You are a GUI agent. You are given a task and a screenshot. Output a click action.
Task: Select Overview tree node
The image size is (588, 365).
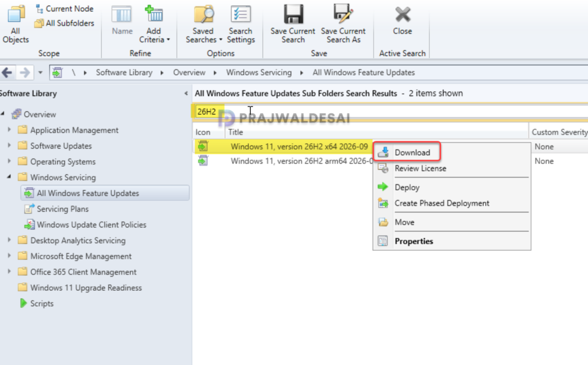[40, 114]
